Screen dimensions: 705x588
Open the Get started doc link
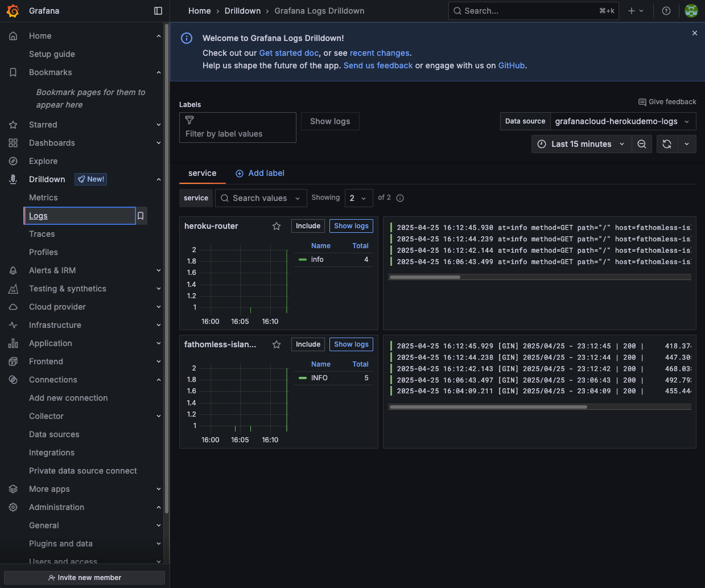289,53
